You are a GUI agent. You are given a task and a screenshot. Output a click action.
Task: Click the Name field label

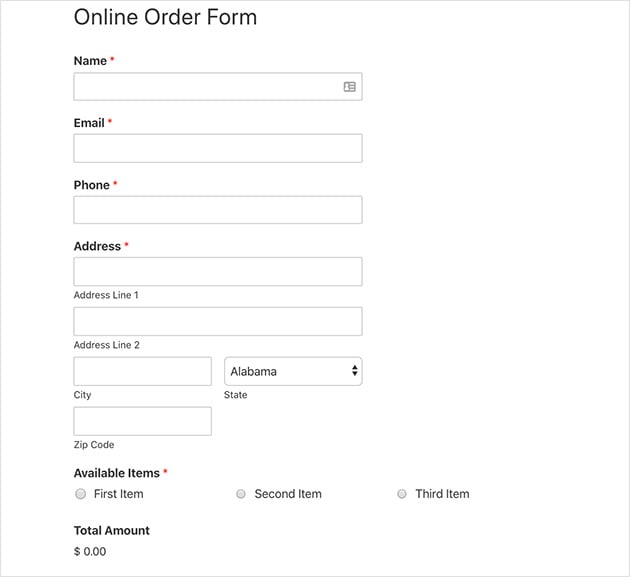tap(90, 61)
